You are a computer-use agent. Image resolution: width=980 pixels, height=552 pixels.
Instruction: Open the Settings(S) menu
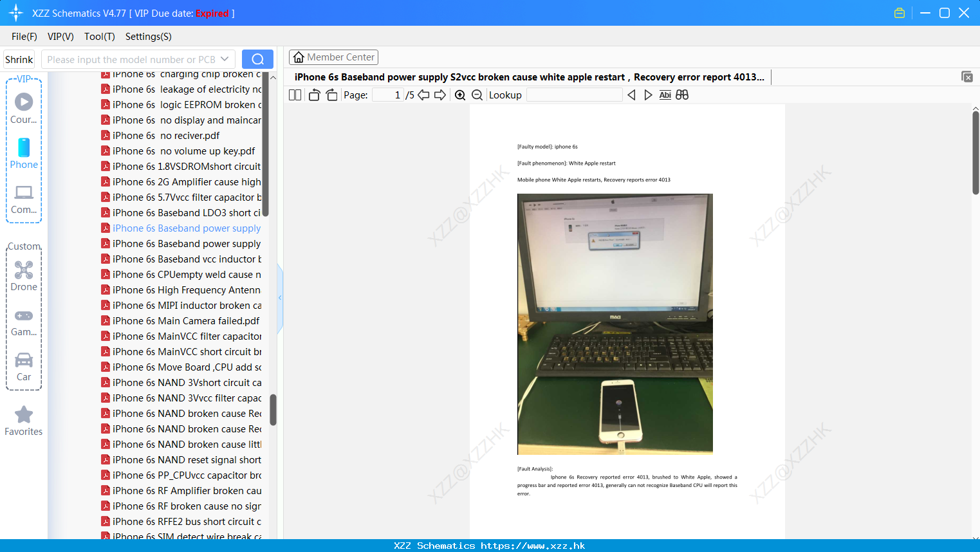pyautogui.click(x=149, y=37)
